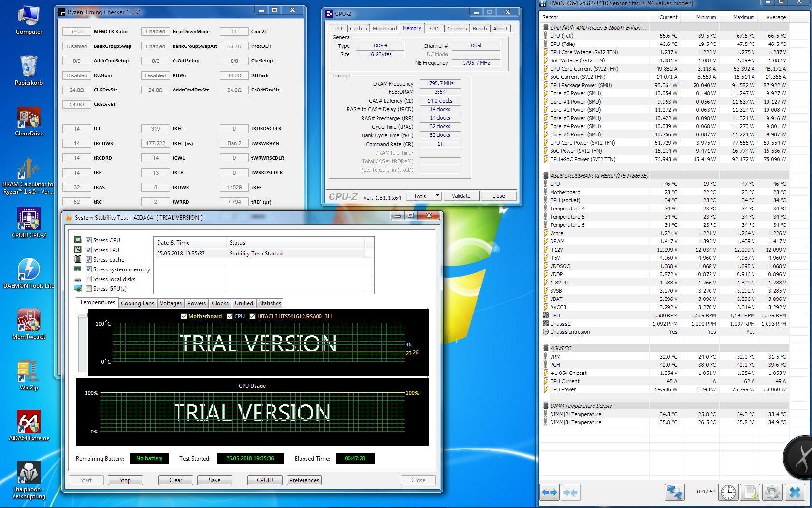The image size is (812, 508).
Task: Click AIDA64 stress system memory RAM icon
Action: [78, 269]
